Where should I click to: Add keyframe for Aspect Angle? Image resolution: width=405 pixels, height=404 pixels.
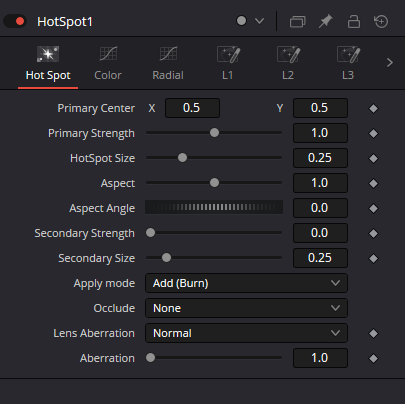pos(373,208)
